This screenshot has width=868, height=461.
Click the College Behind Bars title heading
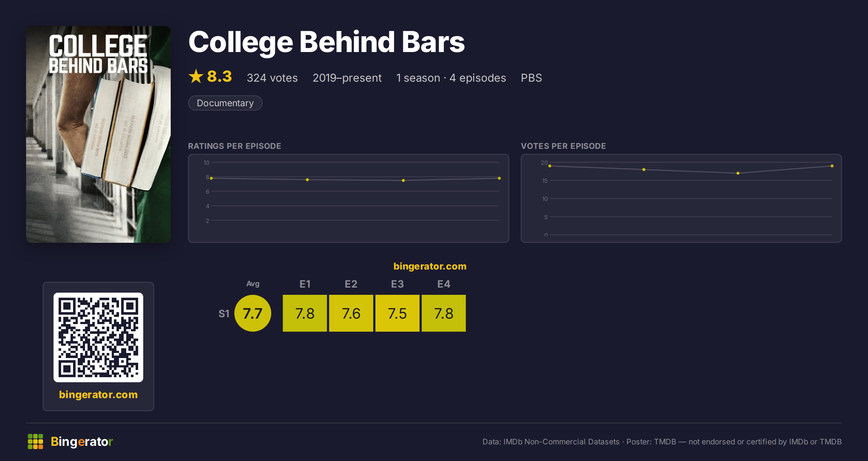click(x=327, y=42)
